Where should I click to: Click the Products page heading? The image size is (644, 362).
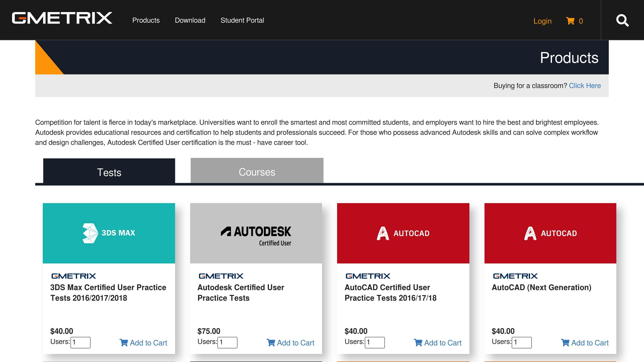tap(569, 58)
